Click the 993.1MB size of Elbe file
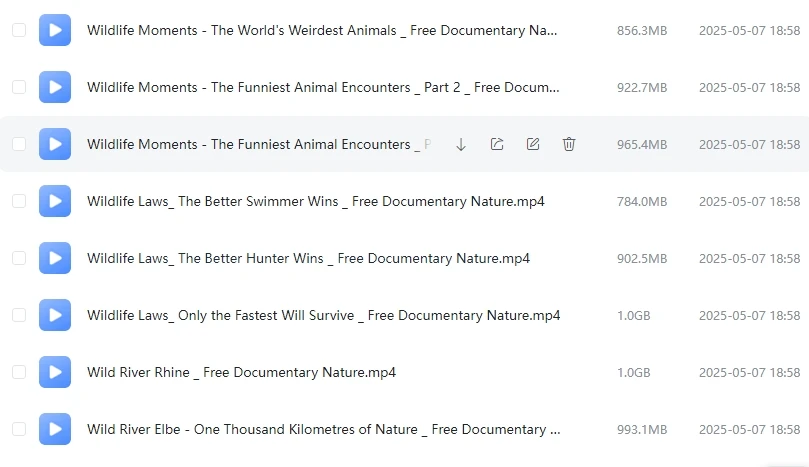The image size is (809, 467). [x=642, y=429]
